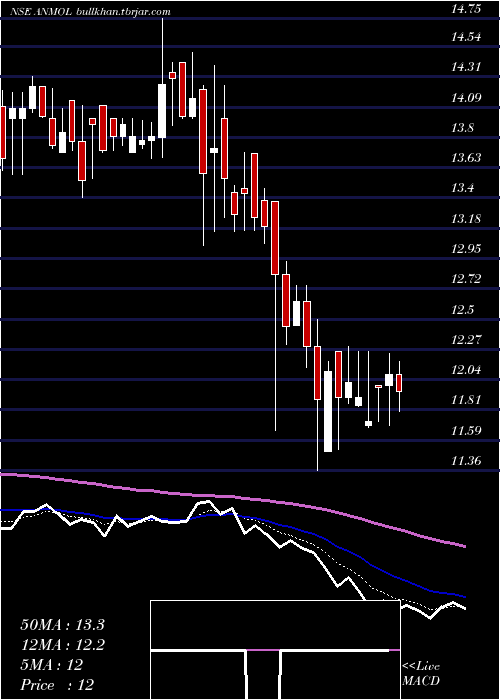Click the 14.31 price axis label

pos(466,67)
